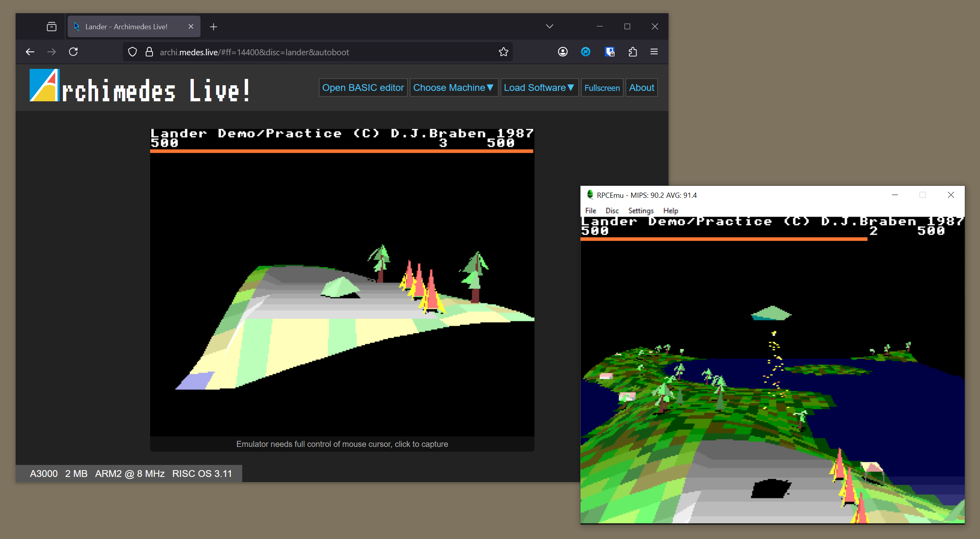This screenshot has height=539, width=980.
Task: Expand the Load Software dropdown
Action: point(539,88)
